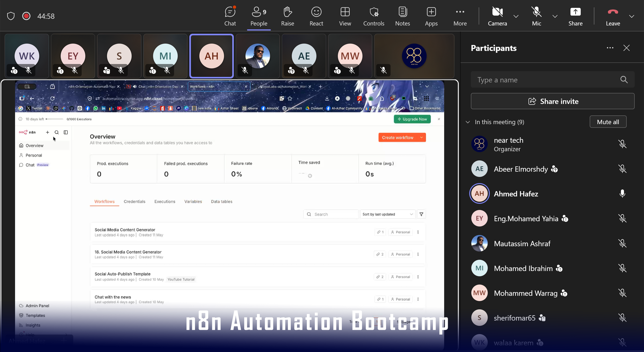This screenshot has width=644, height=352.
Task: Select the AH participant video tile
Action: pos(212,56)
